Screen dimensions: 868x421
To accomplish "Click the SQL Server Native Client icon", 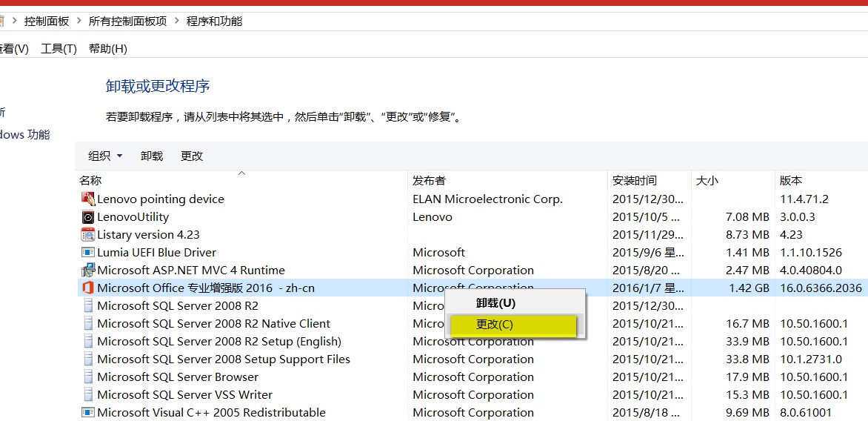I will (x=88, y=323).
